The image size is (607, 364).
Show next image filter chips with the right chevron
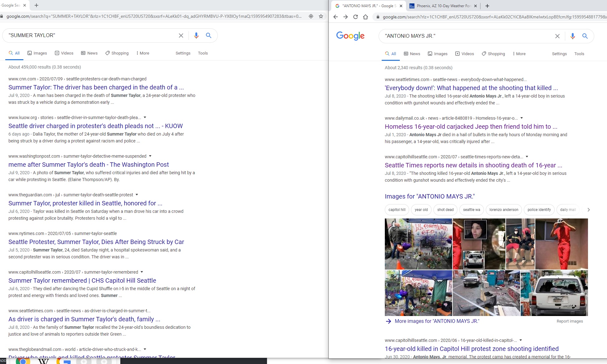(x=589, y=210)
